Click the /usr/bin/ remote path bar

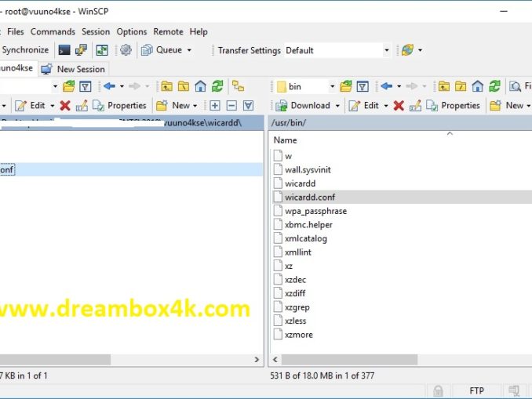click(400, 123)
